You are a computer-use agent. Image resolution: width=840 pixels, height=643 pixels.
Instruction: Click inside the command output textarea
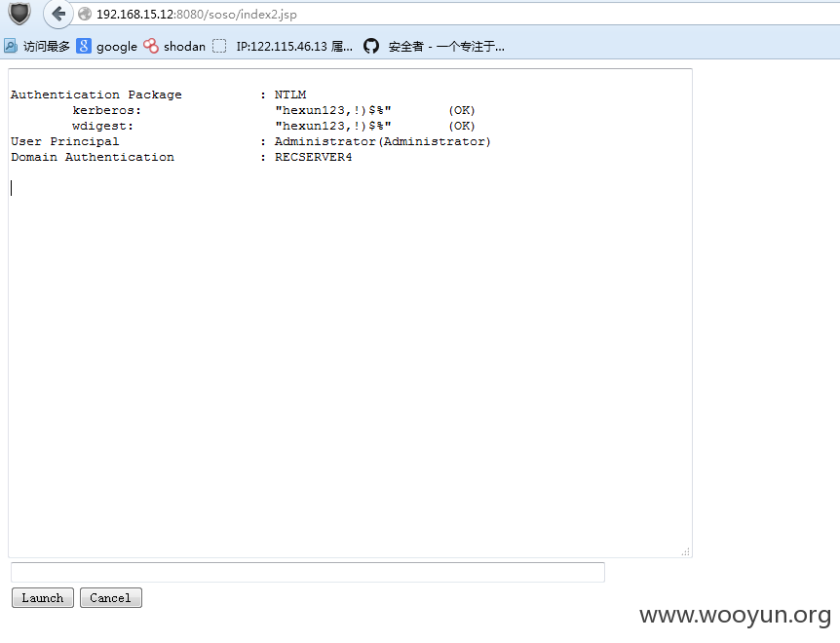click(x=351, y=313)
